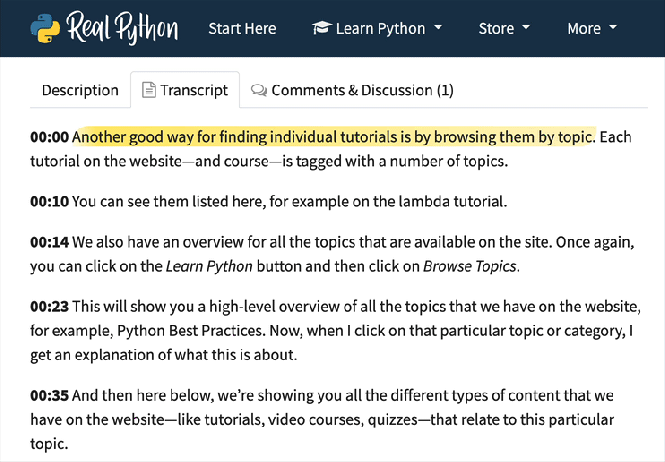Jump to timestamp 00:10 in the transcript
The height and width of the screenshot is (462, 665).
tap(49, 201)
